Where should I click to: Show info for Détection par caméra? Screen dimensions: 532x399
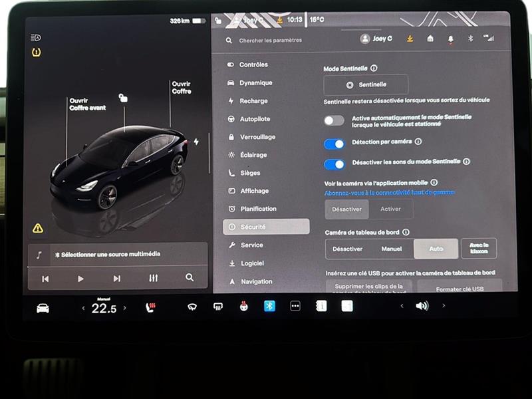click(418, 142)
